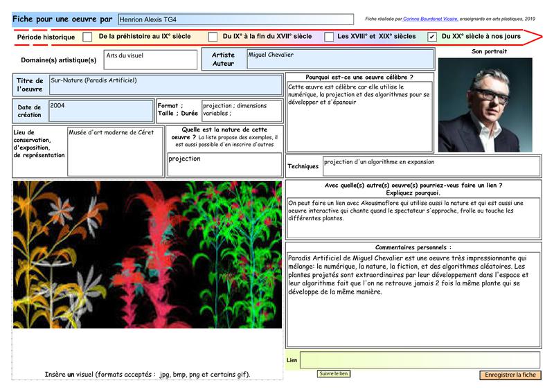Check the 'De la préhistoire au IX° siècle' checkbox
The image size is (554, 392).
(x=87, y=37)
